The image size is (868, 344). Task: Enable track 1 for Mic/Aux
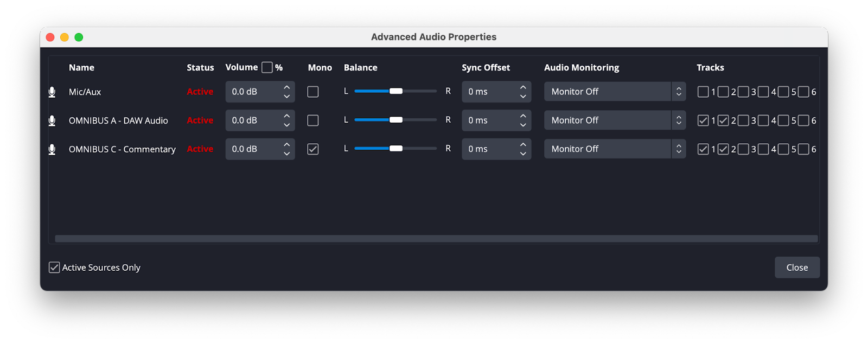pos(703,92)
